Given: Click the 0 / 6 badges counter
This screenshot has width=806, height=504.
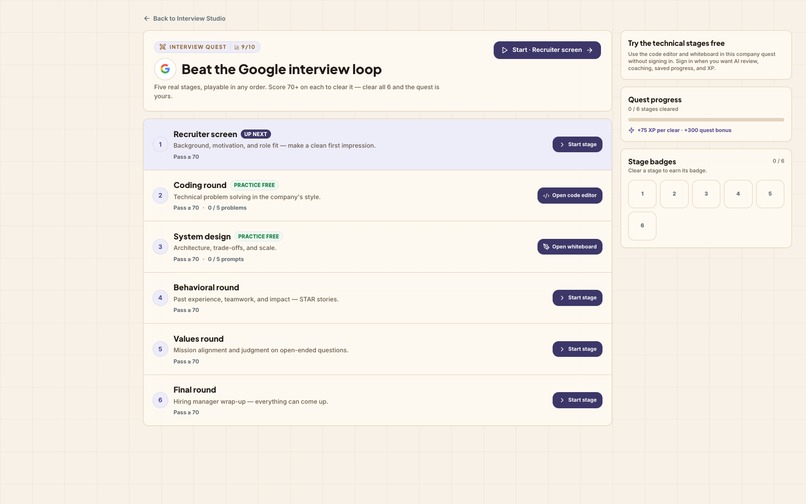Looking at the screenshot, I should coord(778,161).
